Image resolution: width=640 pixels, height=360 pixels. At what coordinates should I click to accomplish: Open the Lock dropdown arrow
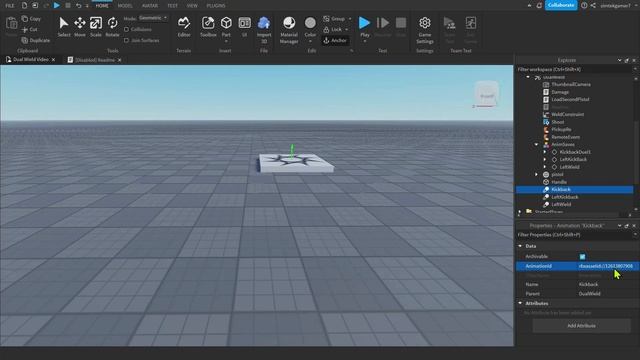pyautogui.click(x=347, y=29)
